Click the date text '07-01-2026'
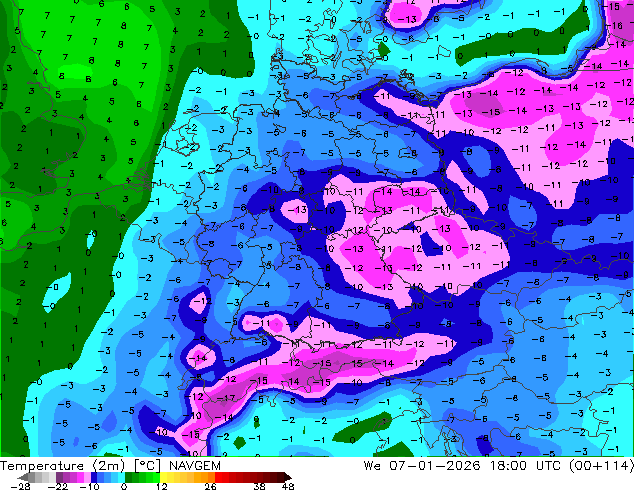The height and width of the screenshot is (490, 634). pyautogui.click(x=435, y=465)
